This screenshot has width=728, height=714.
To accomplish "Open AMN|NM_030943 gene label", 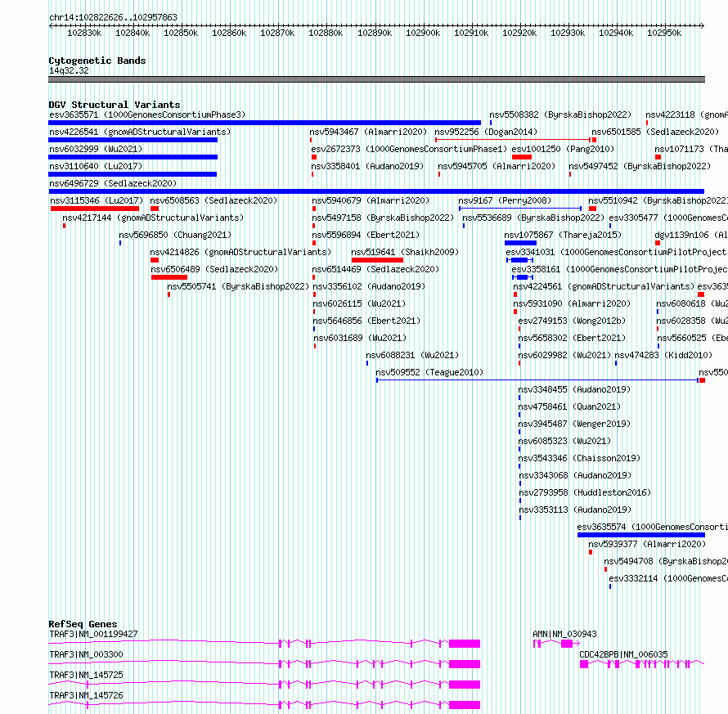I will pyautogui.click(x=564, y=634).
